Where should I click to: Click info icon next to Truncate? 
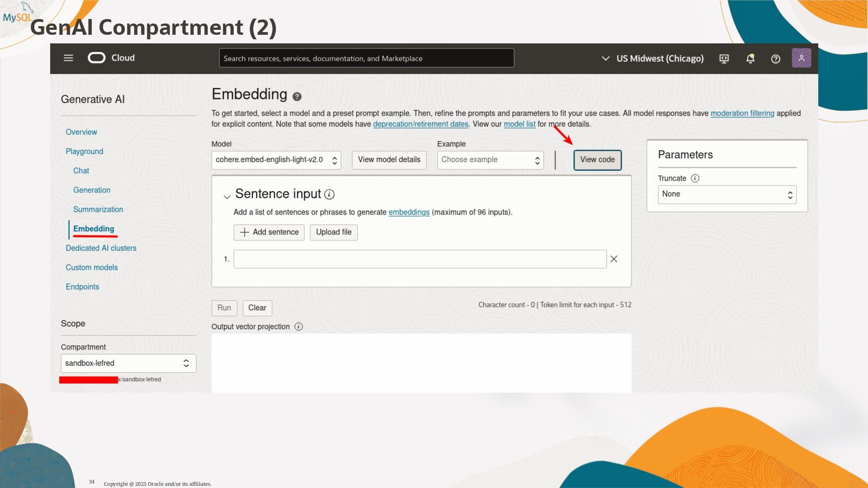pos(695,178)
